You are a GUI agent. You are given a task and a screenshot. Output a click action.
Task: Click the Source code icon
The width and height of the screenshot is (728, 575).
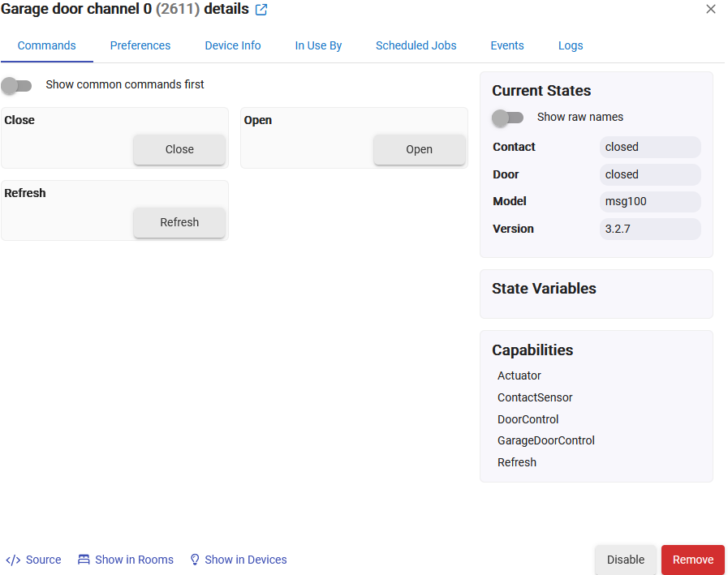(x=13, y=560)
